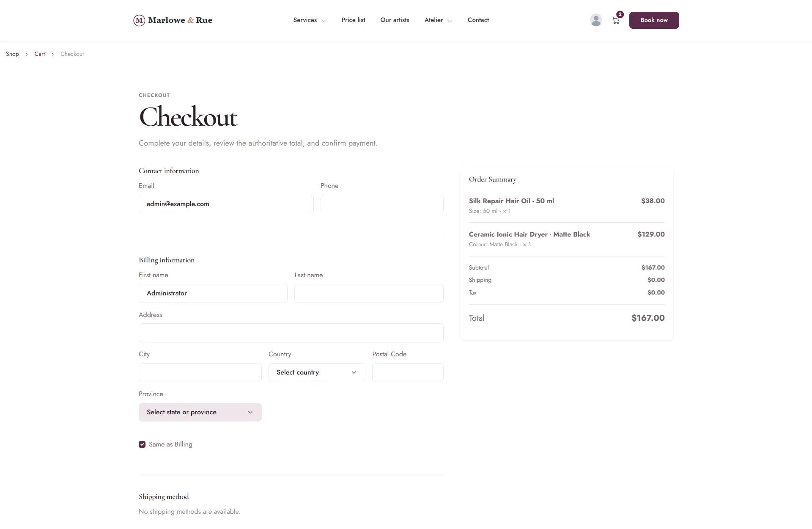Click the Shipping $0.00 value
812x529 pixels.
656,280
